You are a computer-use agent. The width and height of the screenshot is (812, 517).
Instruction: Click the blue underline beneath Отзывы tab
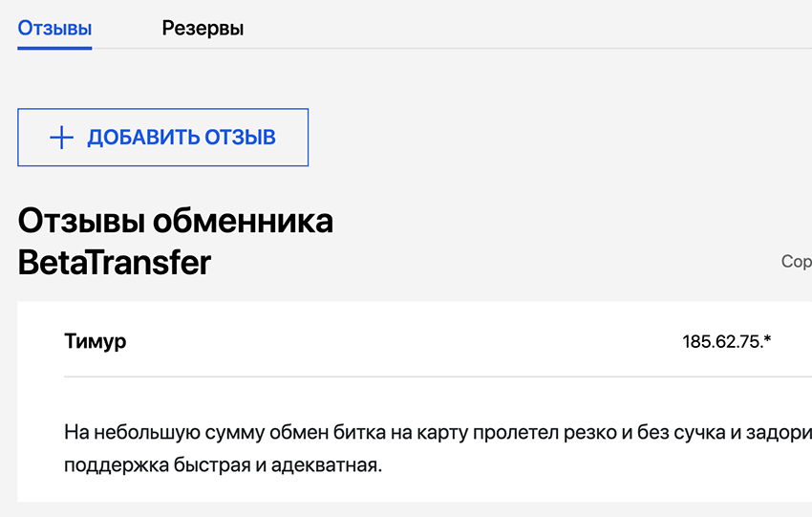coord(54,47)
